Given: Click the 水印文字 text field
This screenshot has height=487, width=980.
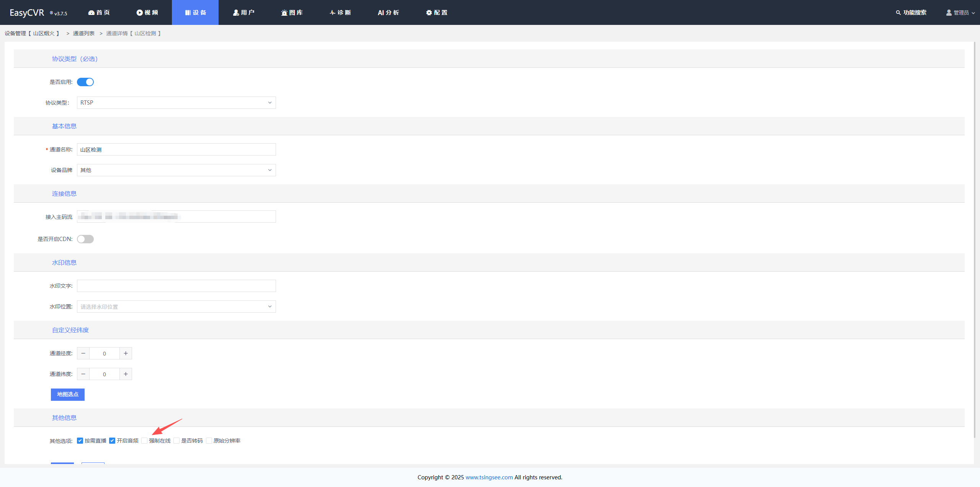Looking at the screenshot, I should pyautogui.click(x=176, y=286).
